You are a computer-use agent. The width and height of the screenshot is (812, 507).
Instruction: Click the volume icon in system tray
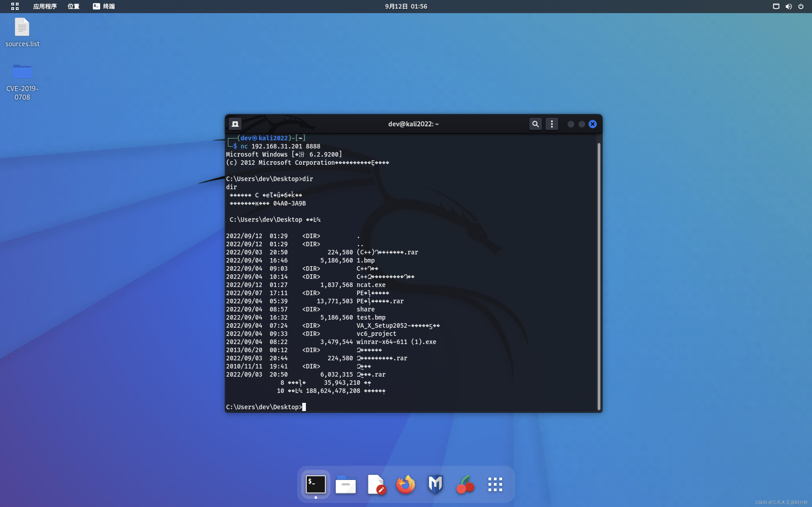tap(788, 6)
